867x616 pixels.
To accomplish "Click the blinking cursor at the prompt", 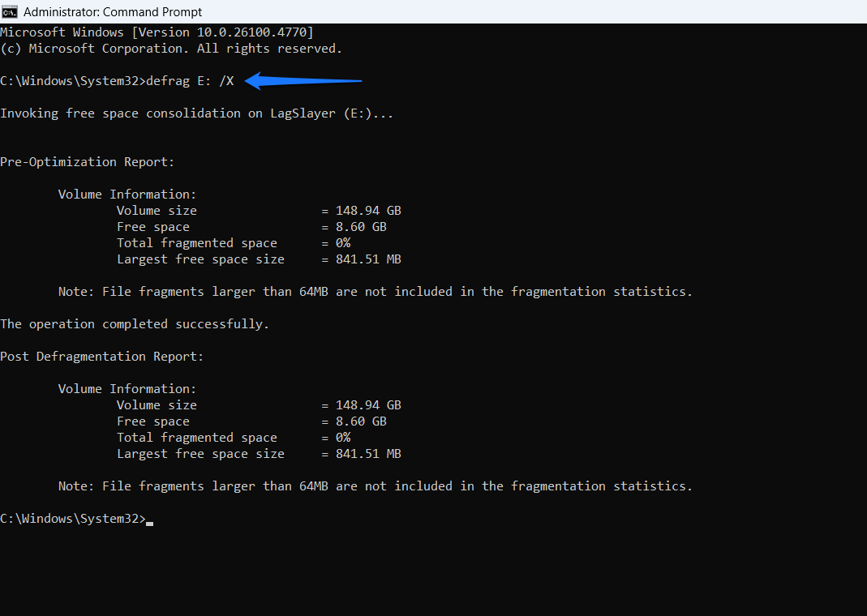I will pos(149,522).
